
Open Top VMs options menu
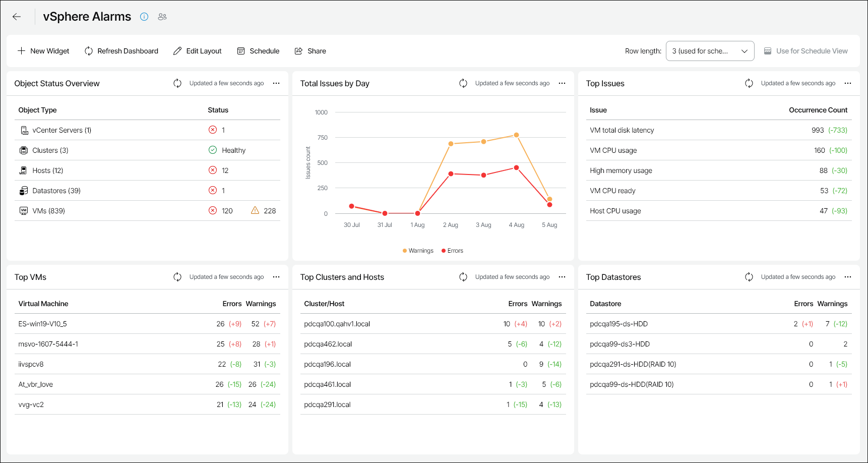click(276, 277)
